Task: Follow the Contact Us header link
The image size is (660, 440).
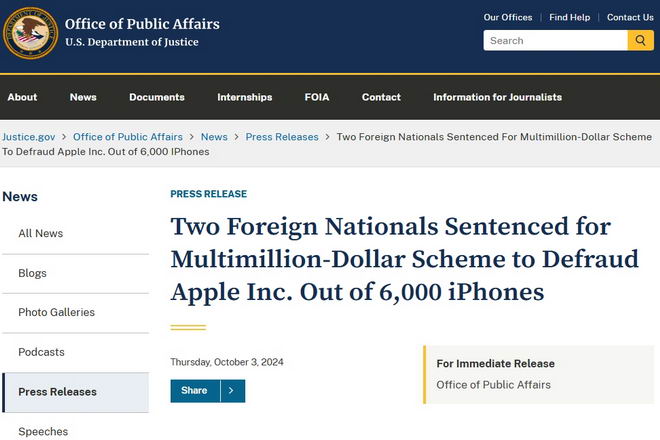Action: click(x=630, y=17)
